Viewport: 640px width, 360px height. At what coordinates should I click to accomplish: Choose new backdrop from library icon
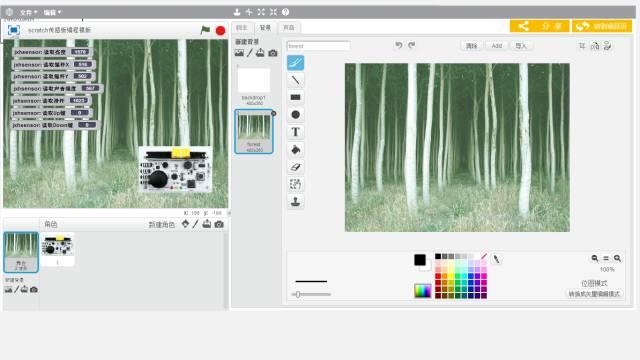click(239, 53)
